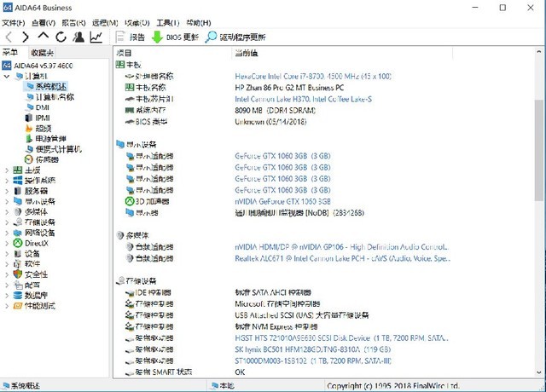Click the 网络设备 network icon in tree
The height and width of the screenshot is (392, 546).
tap(18, 233)
